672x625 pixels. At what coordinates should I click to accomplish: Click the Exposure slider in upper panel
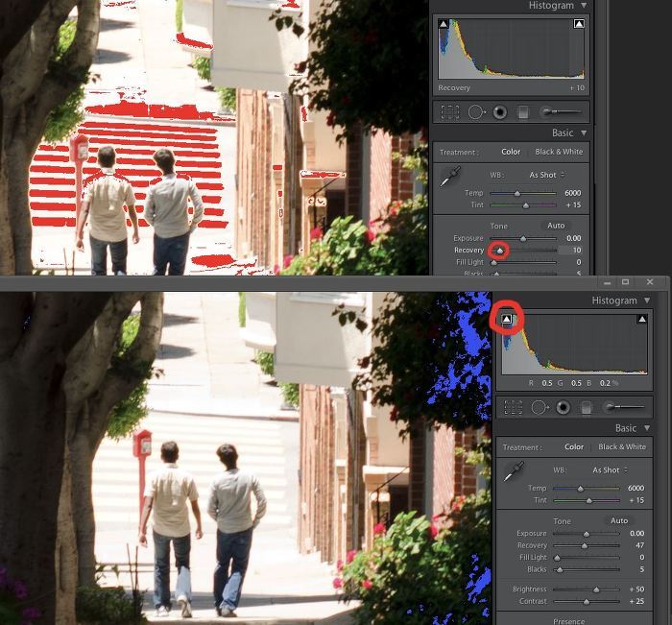(x=523, y=238)
